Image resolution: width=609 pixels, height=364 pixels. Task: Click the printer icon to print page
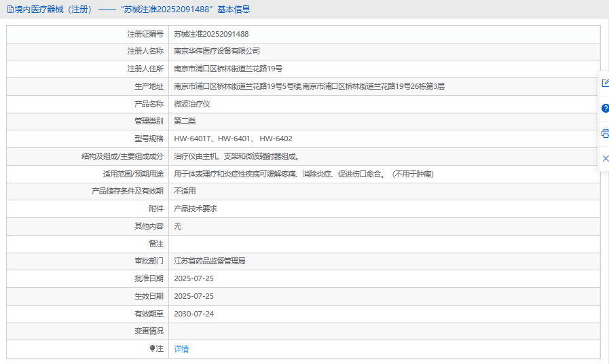pos(605,133)
